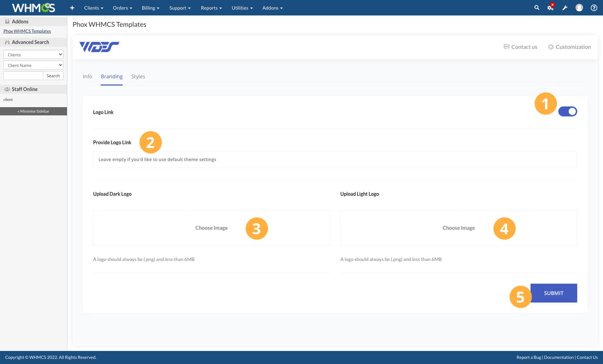Open system settings via the wrench icon

[565, 8]
